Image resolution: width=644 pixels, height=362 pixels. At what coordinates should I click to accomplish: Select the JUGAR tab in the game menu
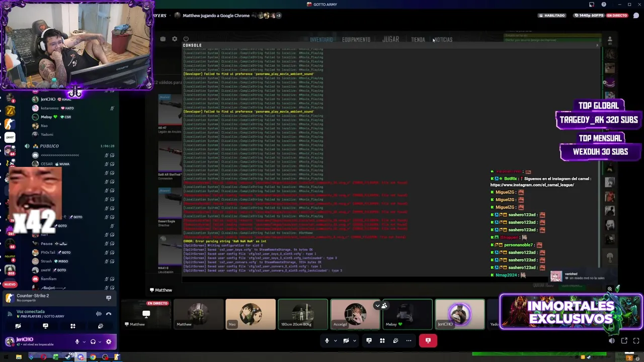[390, 39]
